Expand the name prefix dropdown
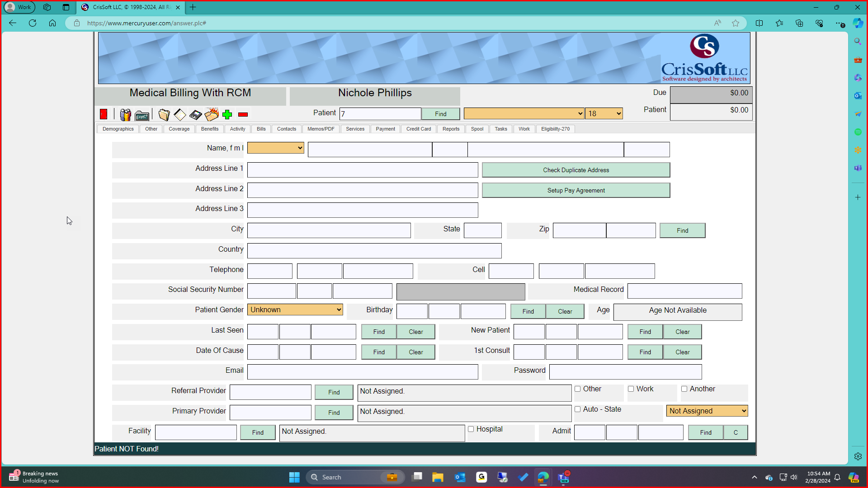Screen dimensions: 868x488 click(275, 148)
